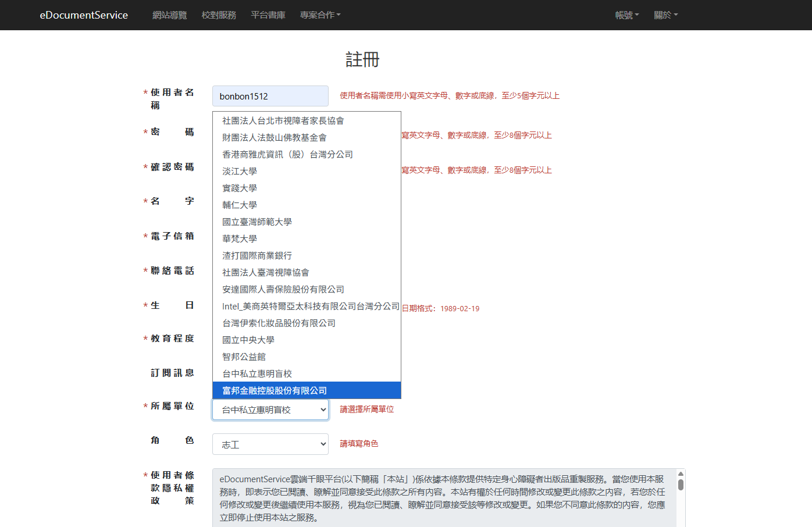The image size is (812, 527).
Task: Pick 安達國際人壽保險股份有限公司 option
Action: (307, 289)
